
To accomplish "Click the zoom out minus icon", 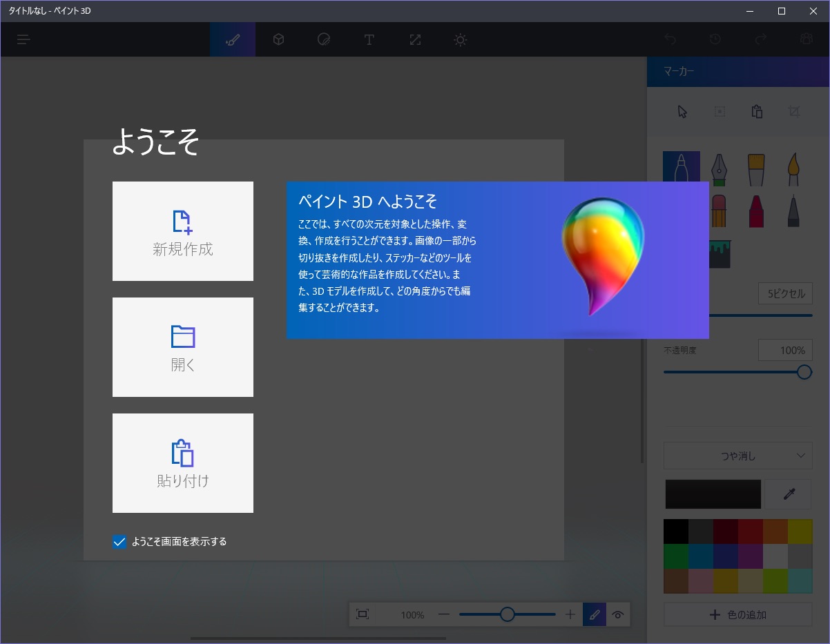I will point(444,614).
